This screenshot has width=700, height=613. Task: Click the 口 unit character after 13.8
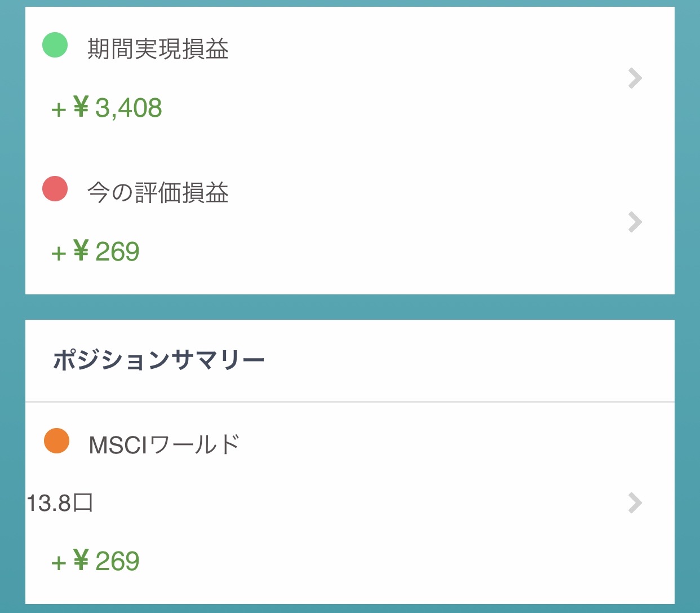[83, 502]
